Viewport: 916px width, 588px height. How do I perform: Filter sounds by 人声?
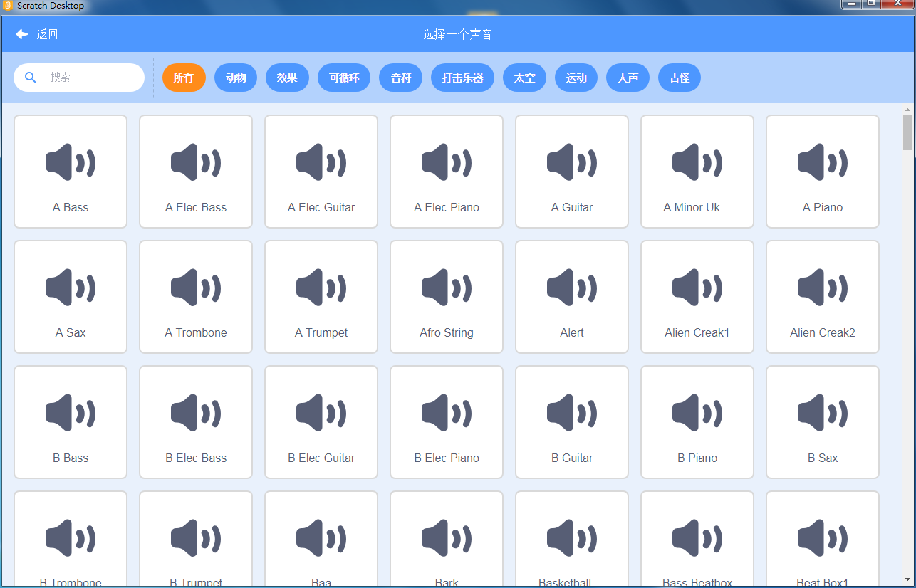[628, 78]
